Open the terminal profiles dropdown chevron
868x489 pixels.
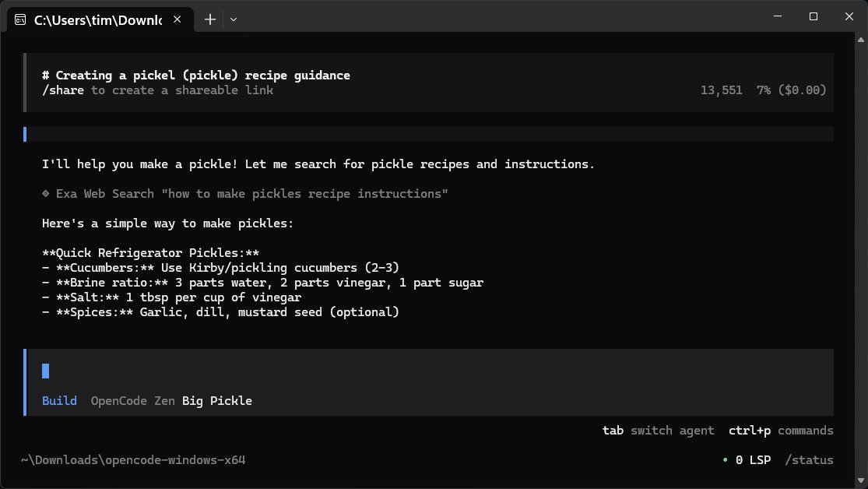(233, 19)
